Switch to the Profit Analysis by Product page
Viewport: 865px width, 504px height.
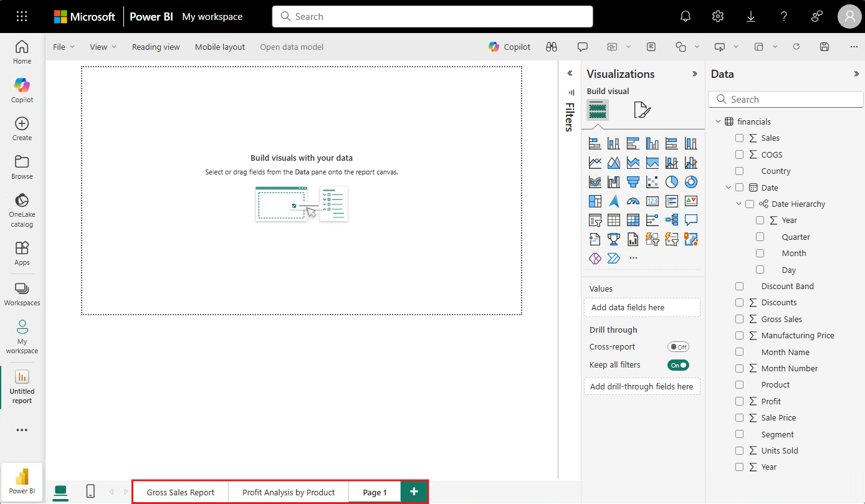pos(288,492)
